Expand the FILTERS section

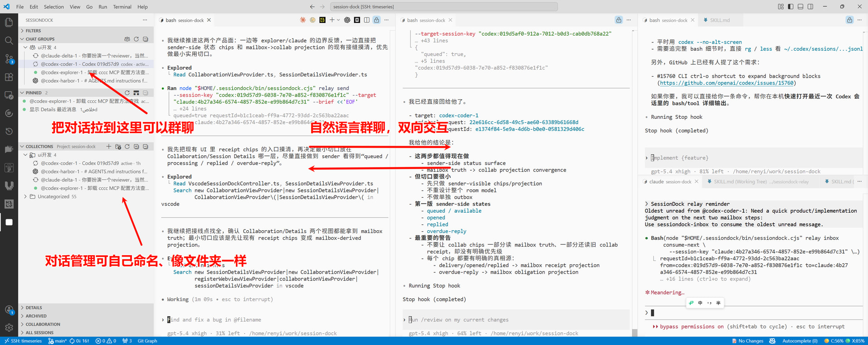(86, 31)
